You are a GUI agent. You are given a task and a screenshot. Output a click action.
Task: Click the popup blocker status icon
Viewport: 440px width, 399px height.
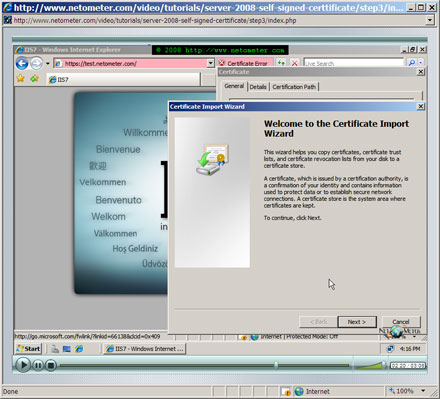(x=286, y=392)
